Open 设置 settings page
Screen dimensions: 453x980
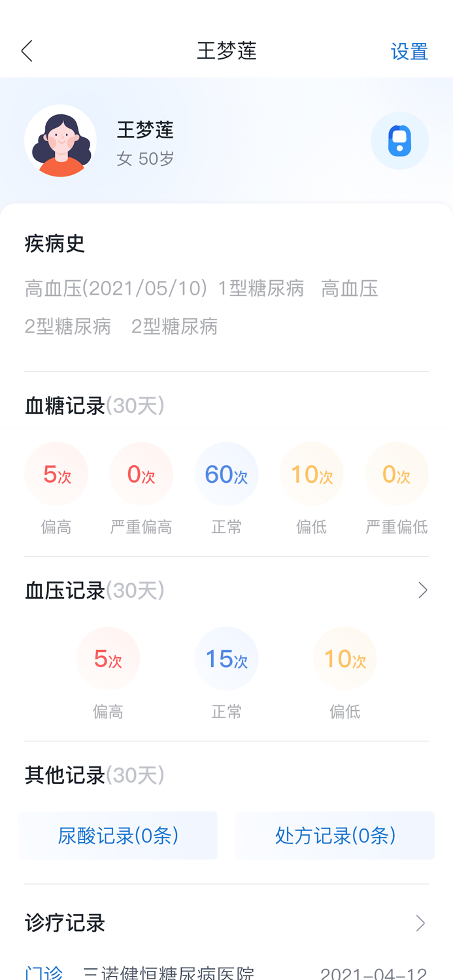[x=410, y=50]
